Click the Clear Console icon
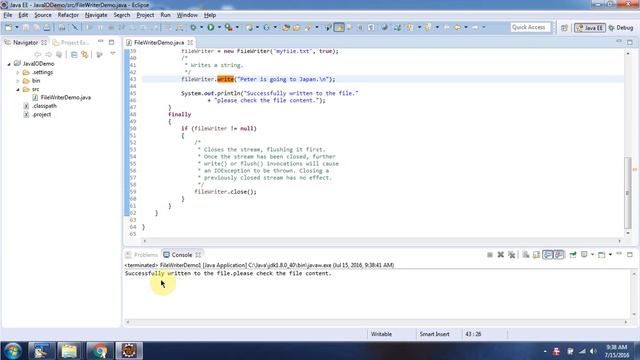Image resolution: width=640 pixels, height=360 pixels. (x=526, y=255)
